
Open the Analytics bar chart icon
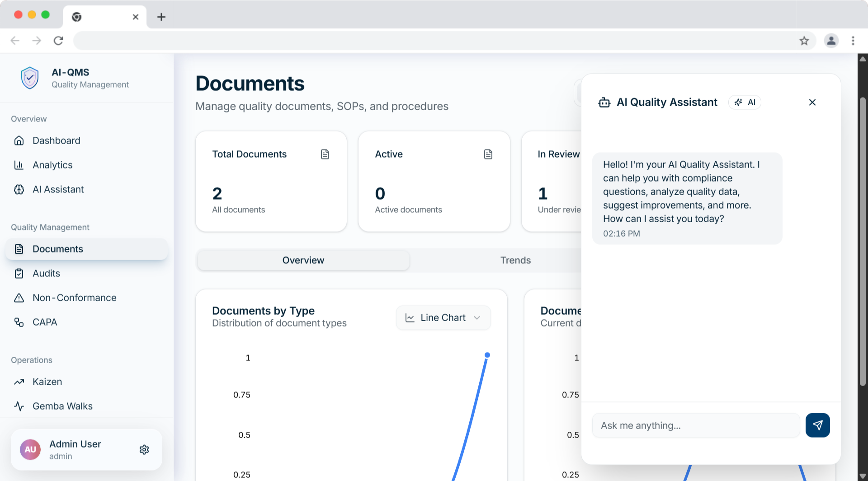click(19, 165)
